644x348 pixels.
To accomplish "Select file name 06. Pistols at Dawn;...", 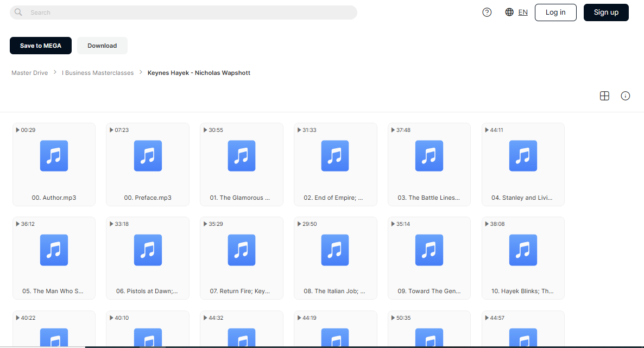I will click(147, 291).
